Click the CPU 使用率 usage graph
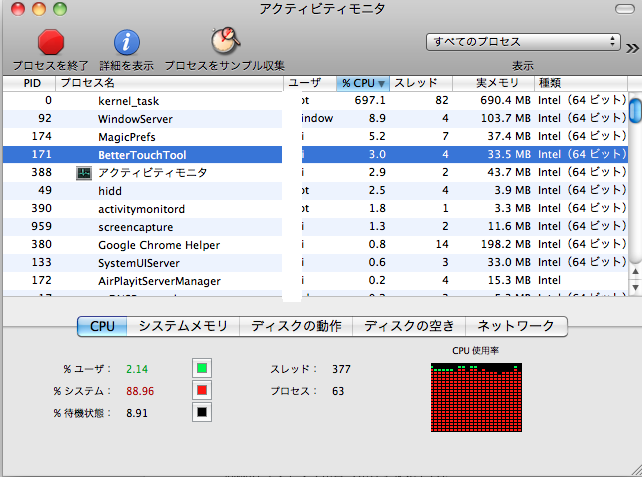Screen dimensions: 642x477 [476, 397]
